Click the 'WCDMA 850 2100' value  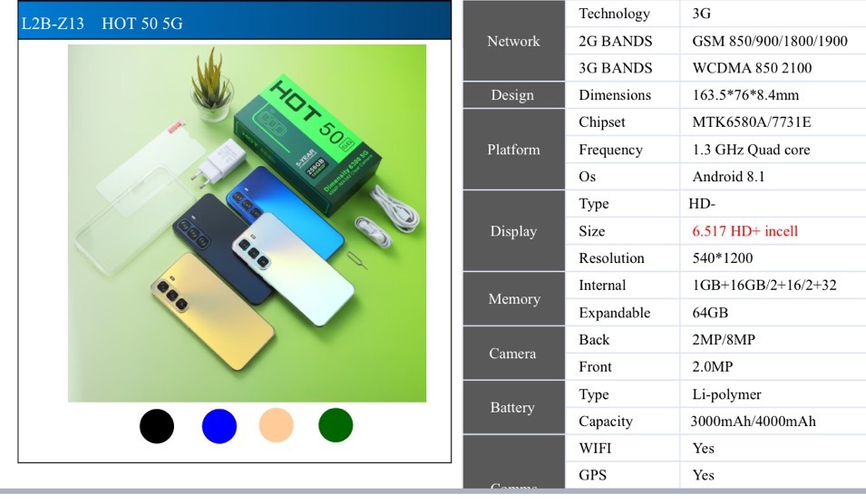point(753,68)
